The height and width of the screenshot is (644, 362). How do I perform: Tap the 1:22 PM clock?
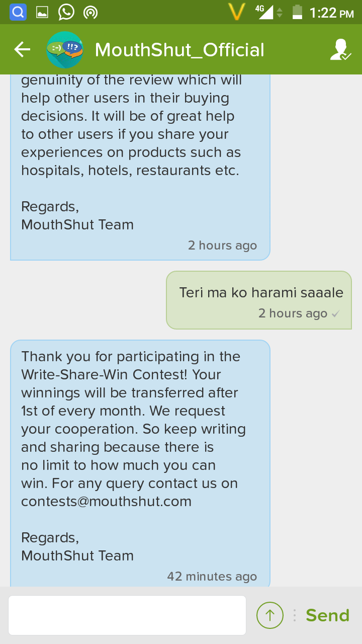coord(332,13)
